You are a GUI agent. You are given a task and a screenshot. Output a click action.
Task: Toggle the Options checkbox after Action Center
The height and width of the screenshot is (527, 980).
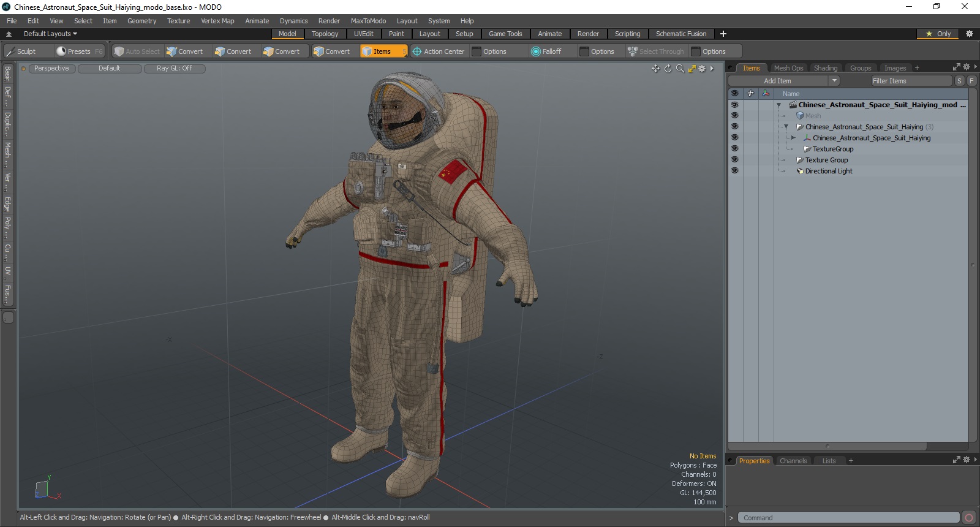coord(477,51)
